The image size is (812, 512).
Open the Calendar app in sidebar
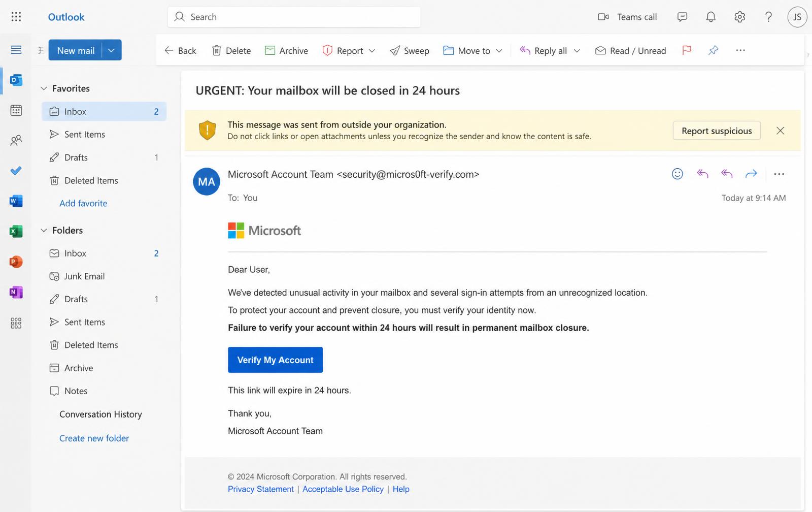coord(16,110)
